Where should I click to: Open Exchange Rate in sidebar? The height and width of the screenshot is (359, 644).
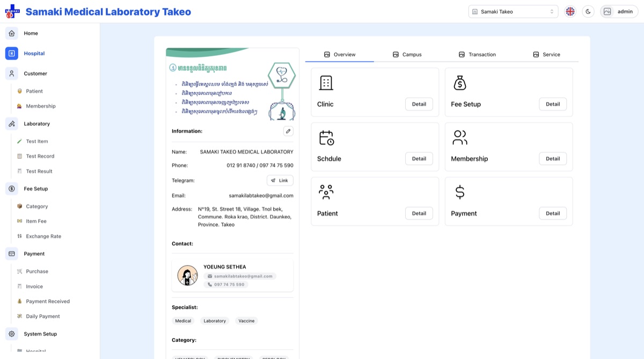pos(43,236)
